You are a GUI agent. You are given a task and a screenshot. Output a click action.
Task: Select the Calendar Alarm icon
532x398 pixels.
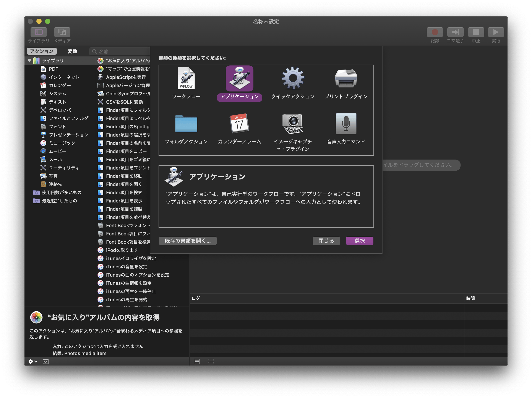pos(239,124)
